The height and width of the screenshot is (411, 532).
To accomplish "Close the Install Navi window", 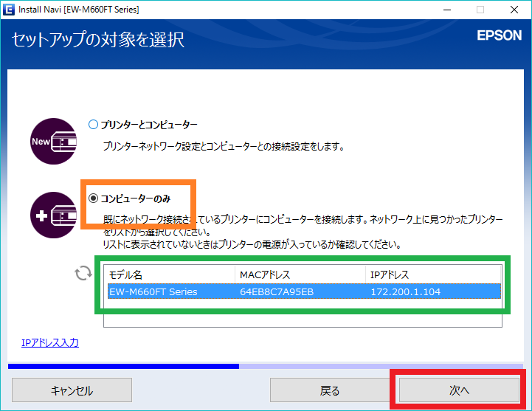I will [x=514, y=10].
